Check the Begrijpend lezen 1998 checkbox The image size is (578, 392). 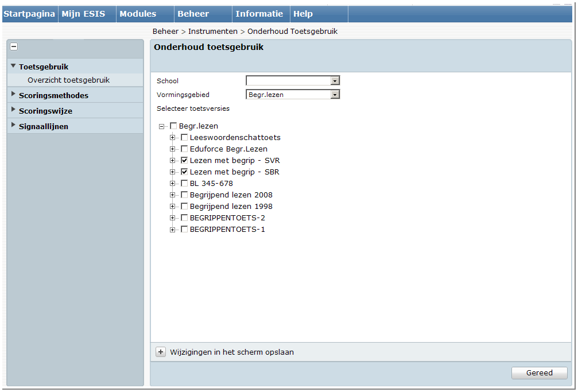184,206
